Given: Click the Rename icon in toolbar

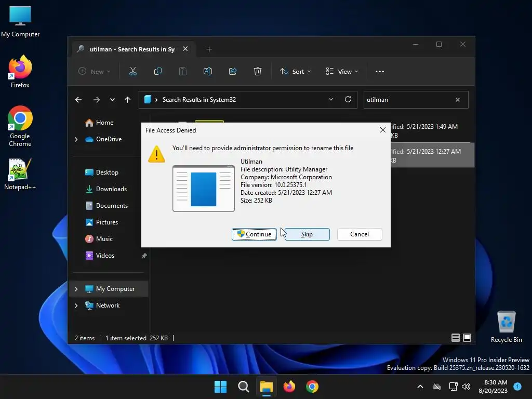Looking at the screenshot, I should [208, 71].
